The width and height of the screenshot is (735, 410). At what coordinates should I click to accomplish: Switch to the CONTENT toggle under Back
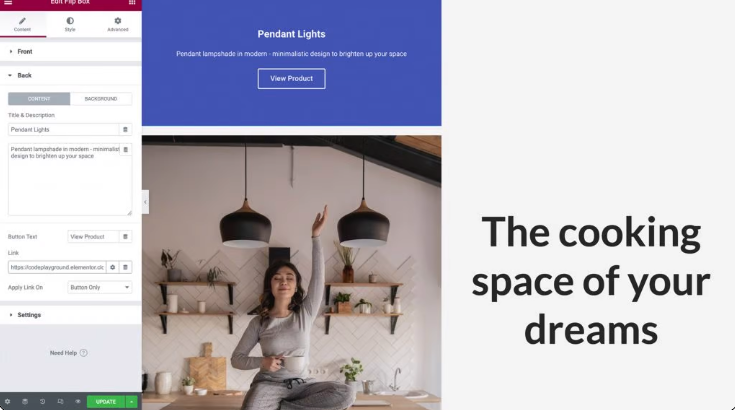coord(39,99)
